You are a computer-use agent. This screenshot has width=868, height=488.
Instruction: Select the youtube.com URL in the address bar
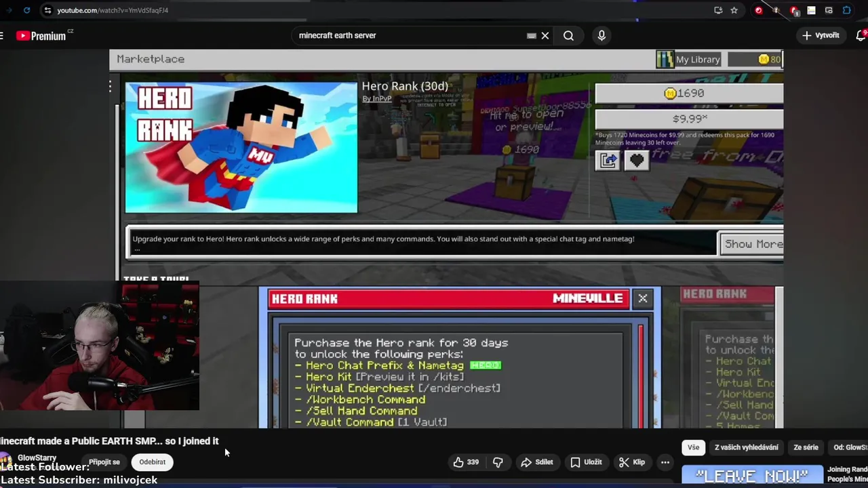click(x=113, y=10)
